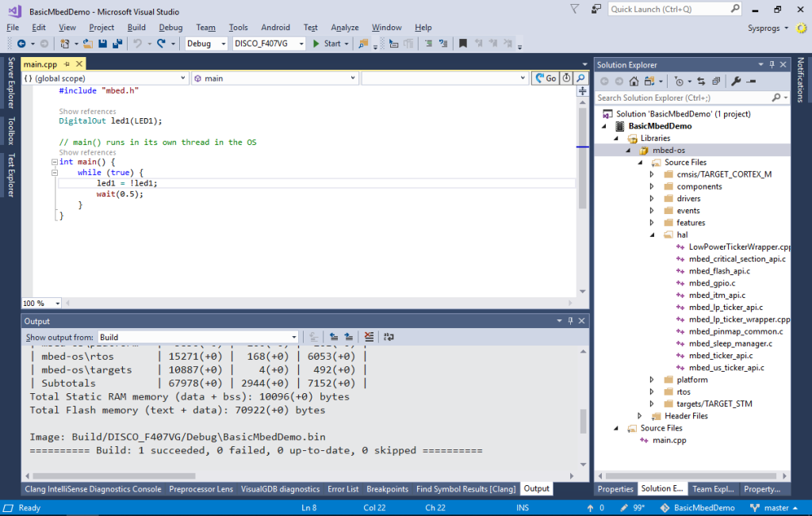This screenshot has width=812, height=516.
Task: Click the Go button near the navigation bar
Action: pos(546,79)
